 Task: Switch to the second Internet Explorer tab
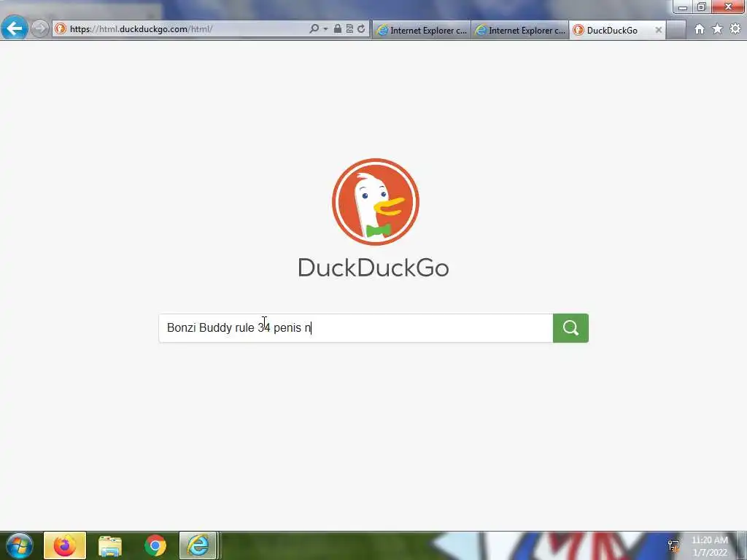(x=519, y=30)
